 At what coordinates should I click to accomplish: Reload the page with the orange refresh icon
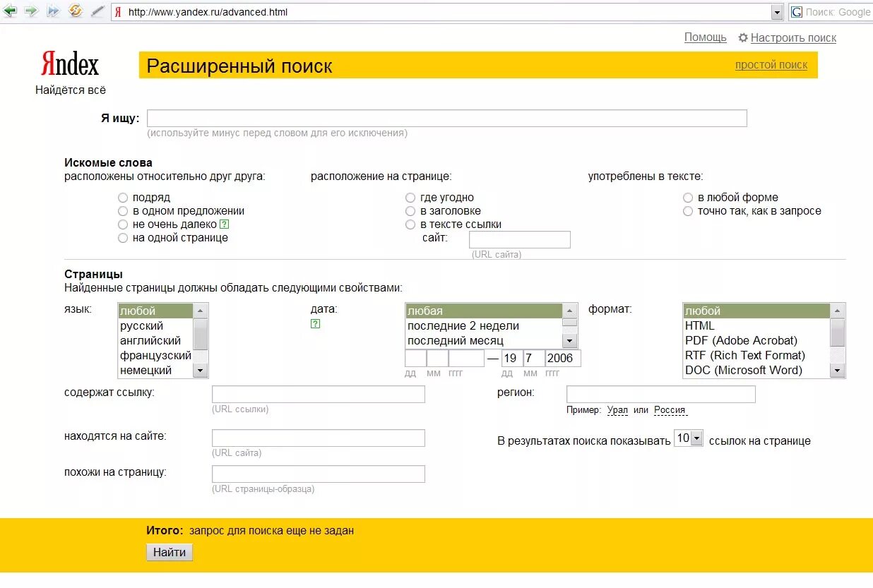[76, 11]
